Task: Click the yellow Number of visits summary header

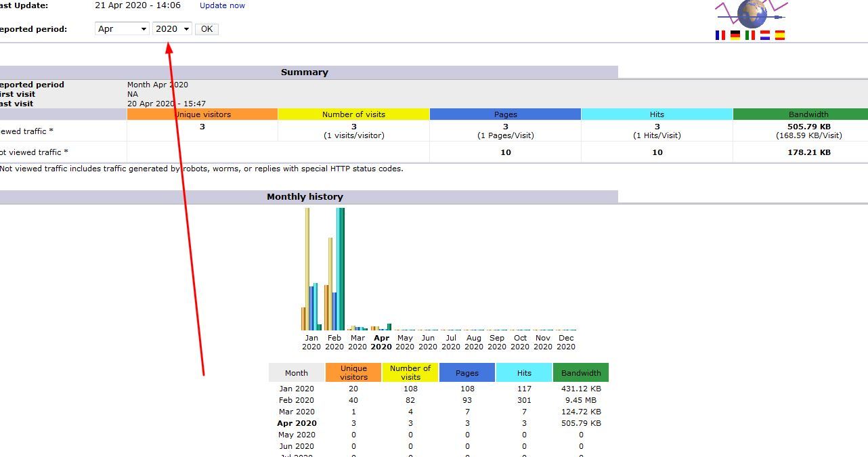Action: coord(353,114)
